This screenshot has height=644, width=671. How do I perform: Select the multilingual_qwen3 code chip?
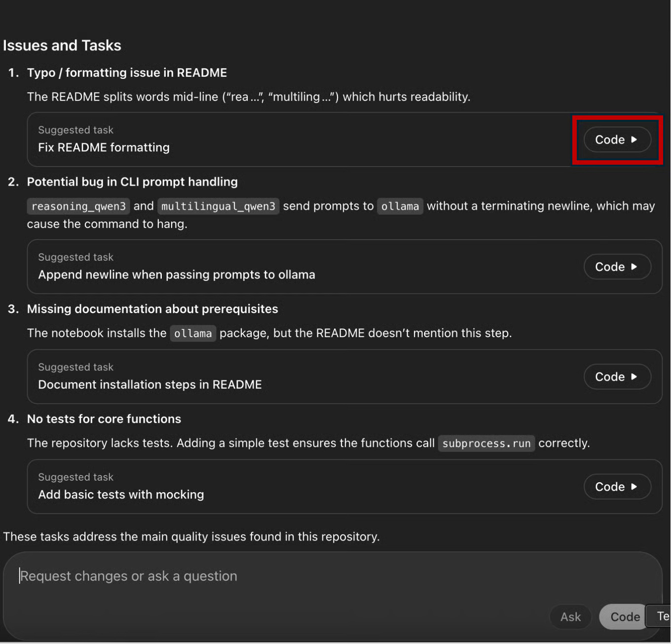point(218,206)
